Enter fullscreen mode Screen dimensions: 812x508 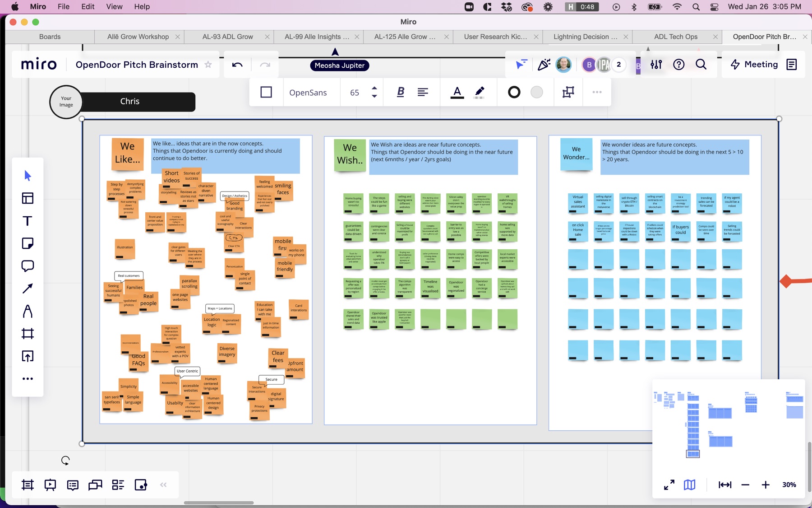(x=669, y=485)
